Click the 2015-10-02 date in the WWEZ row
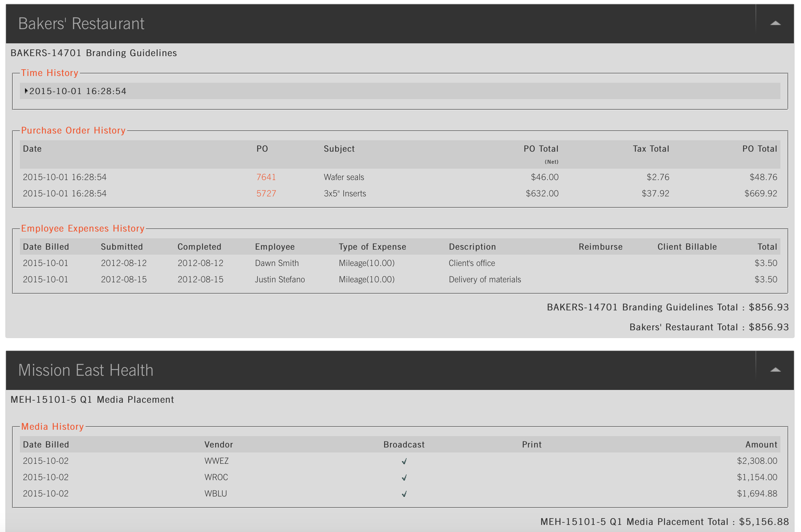Image resolution: width=801 pixels, height=532 pixels. 46,461
